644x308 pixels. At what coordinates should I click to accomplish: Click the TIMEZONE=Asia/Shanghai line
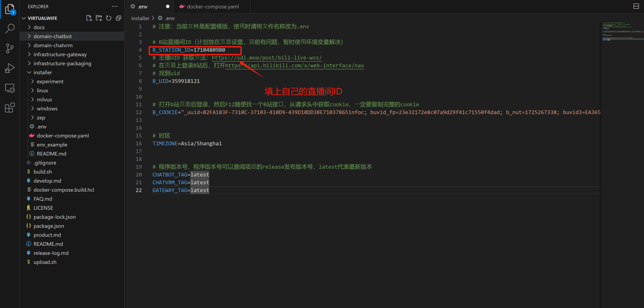(187, 143)
